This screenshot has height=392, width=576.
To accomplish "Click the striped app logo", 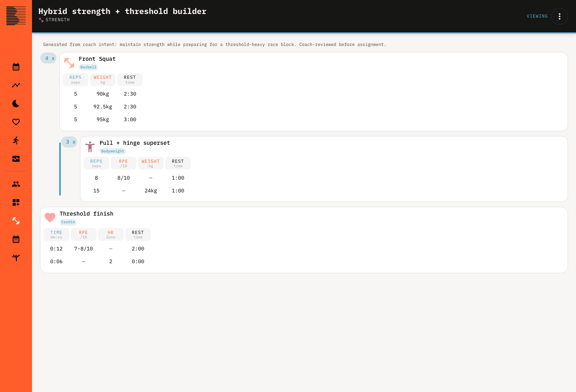I will pos(16,16).
